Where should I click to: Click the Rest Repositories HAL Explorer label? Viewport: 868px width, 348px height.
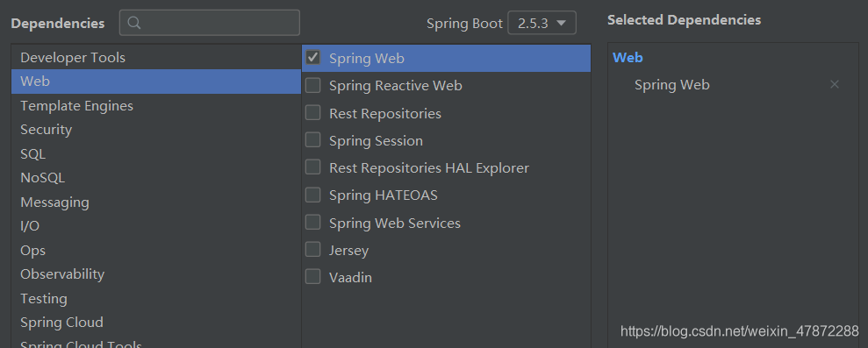[x=429, y=167]
